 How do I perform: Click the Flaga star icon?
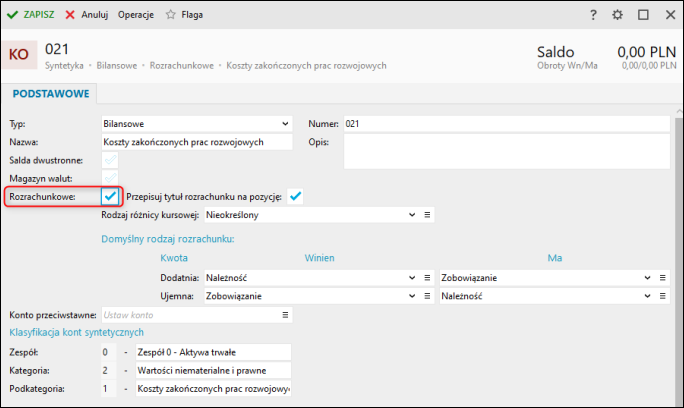[170, 15]
